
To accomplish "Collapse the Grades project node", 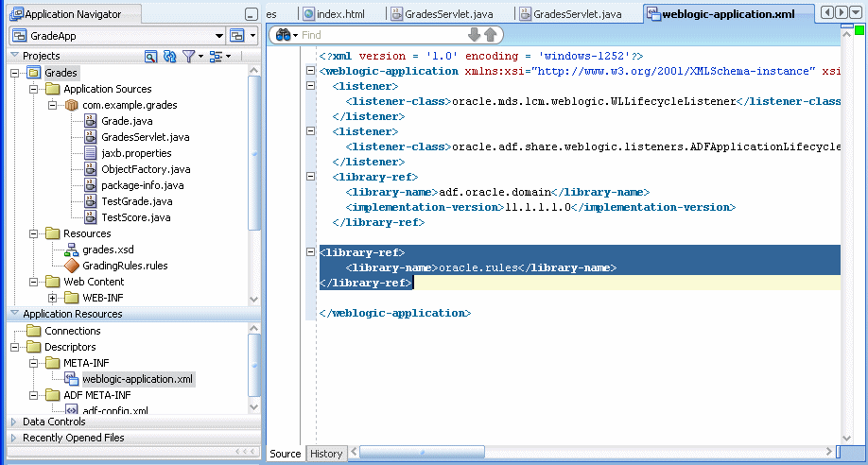I will [x=14, y=73].
